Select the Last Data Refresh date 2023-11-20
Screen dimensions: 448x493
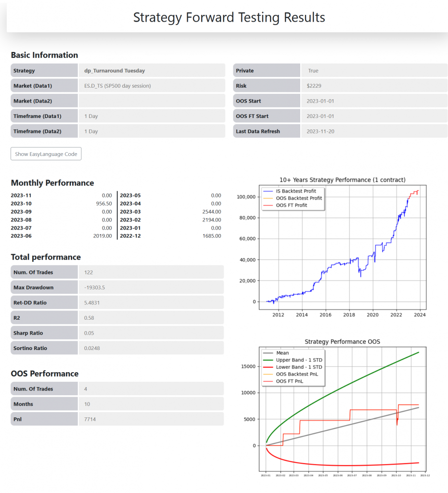(x=320, y=131)
